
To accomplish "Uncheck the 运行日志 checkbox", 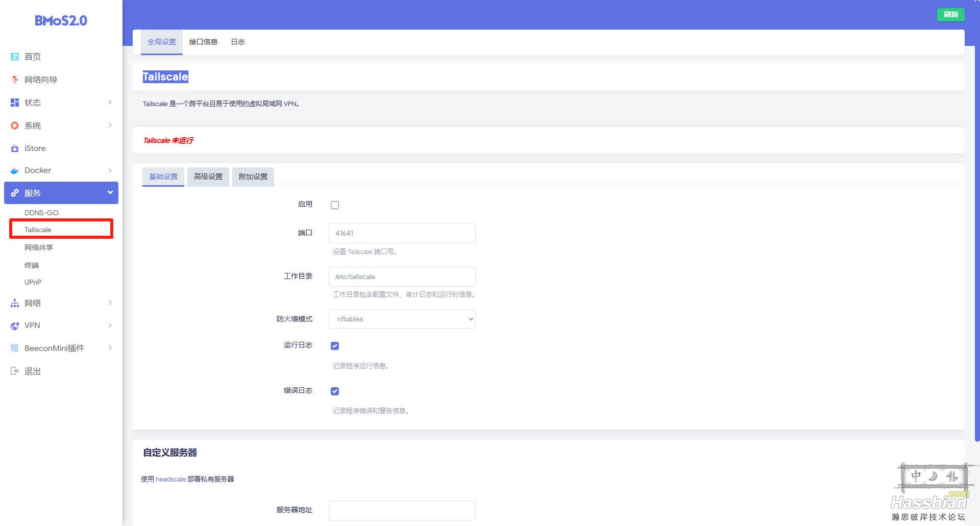I will click(335, 346).
